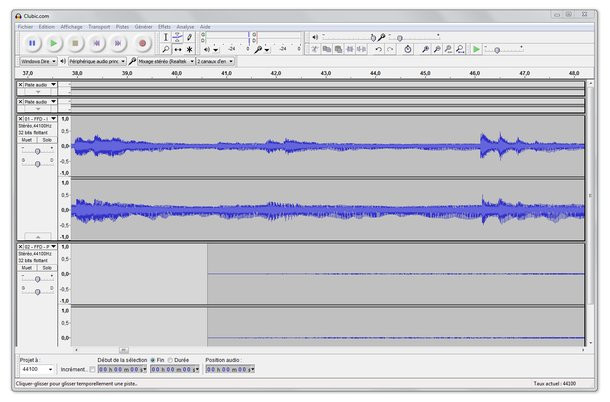Pick the Zoom magnifier tool
The image size is (610, 402).
(166, 48)
